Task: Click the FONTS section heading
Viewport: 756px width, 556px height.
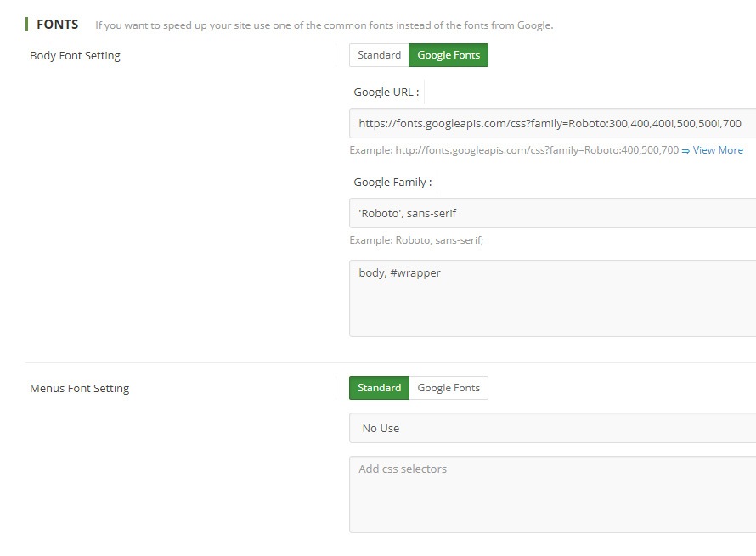Action: pyautogui.click(x=57, y=25)
